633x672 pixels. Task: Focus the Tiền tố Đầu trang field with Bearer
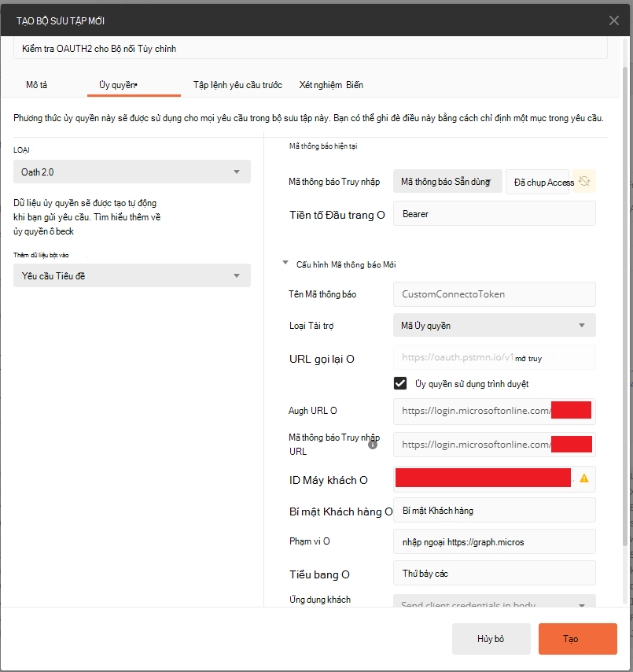495,213
